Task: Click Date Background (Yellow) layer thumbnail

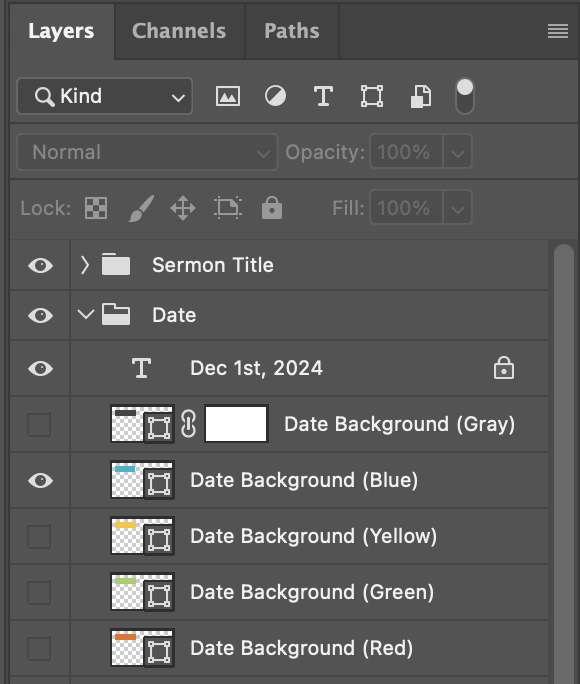Action: [x=142, y=536]
